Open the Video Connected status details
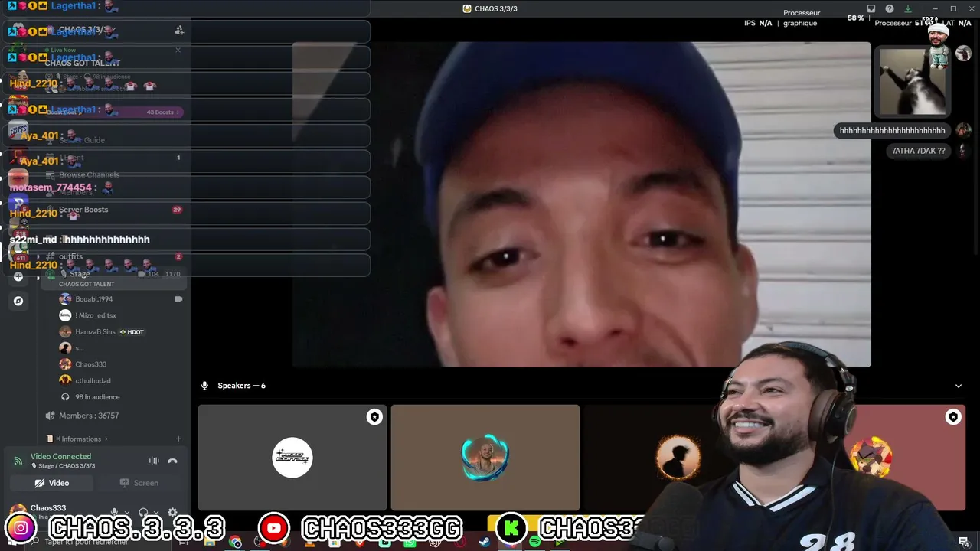The height and width of the screenshot is (551, 980). (x=60, y=456)
